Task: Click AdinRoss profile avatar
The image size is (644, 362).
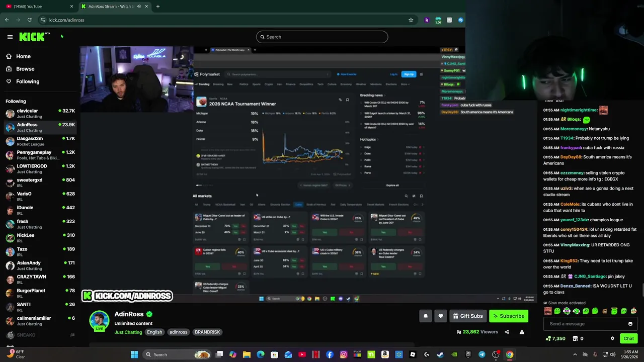Action: pyautogui.click(x=99, y=321)
